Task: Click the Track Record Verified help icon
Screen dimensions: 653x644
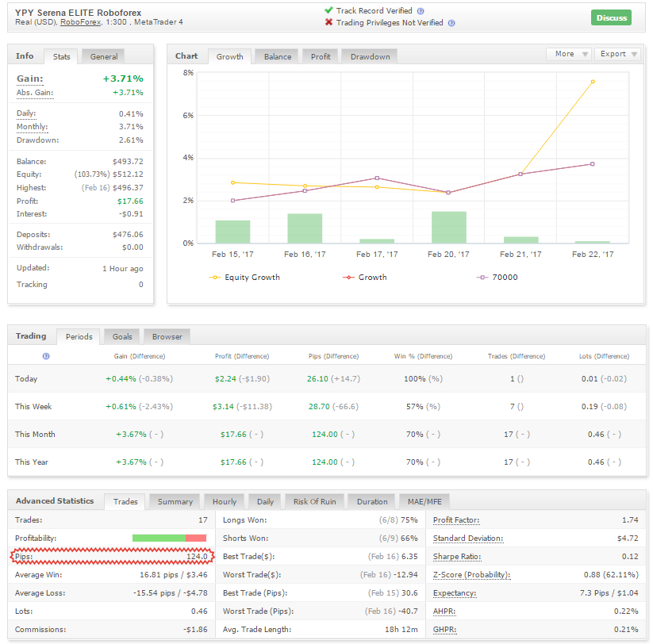Action: click(421, 11)
